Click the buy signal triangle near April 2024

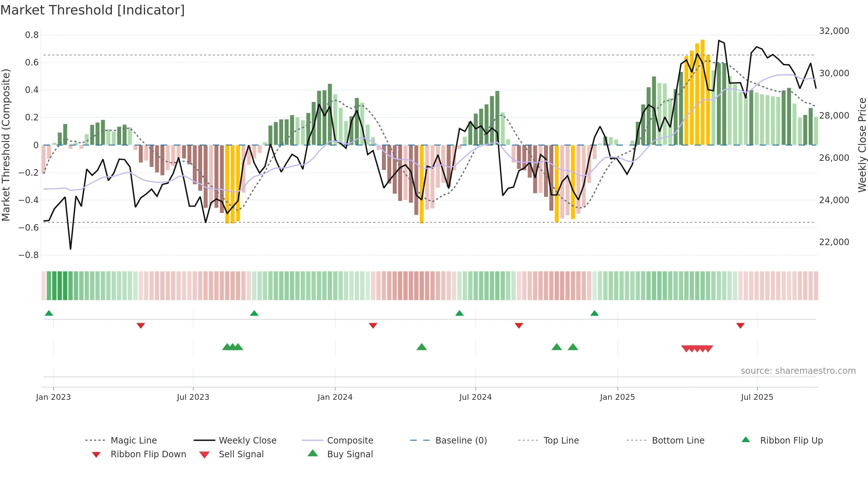(x=422, y=347)
